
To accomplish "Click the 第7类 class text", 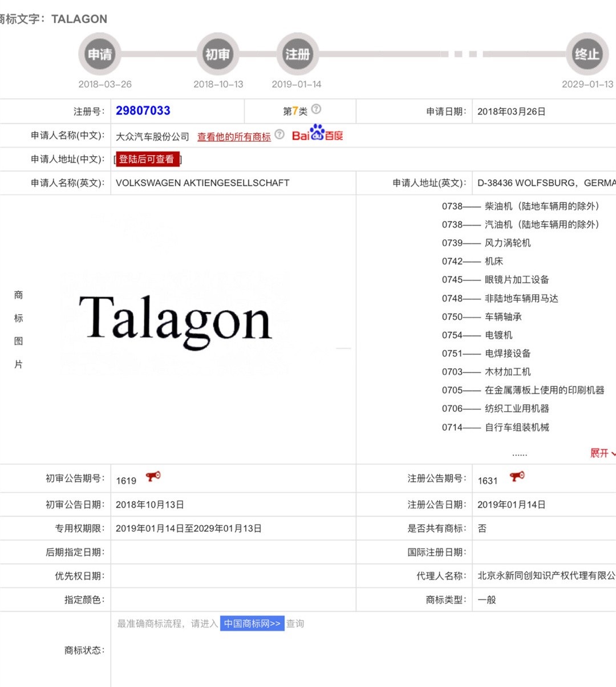I will tap(295, 111).
